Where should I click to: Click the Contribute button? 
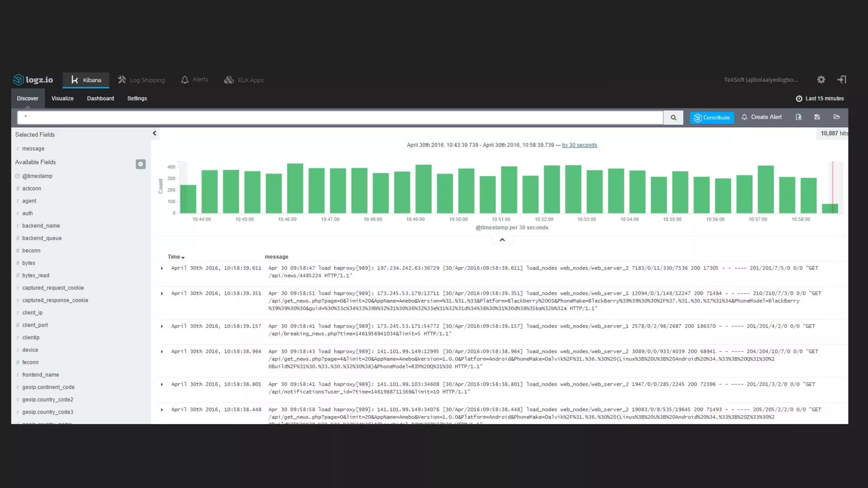click(712, 118)
